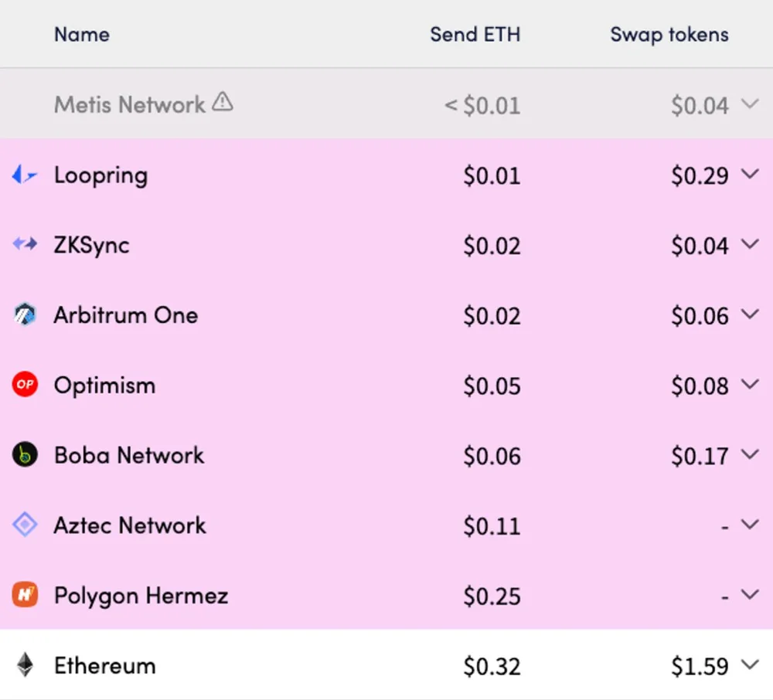Open the Arbitrum One name link
This screenshot has width=773, height=700.
tap(126, 315)
